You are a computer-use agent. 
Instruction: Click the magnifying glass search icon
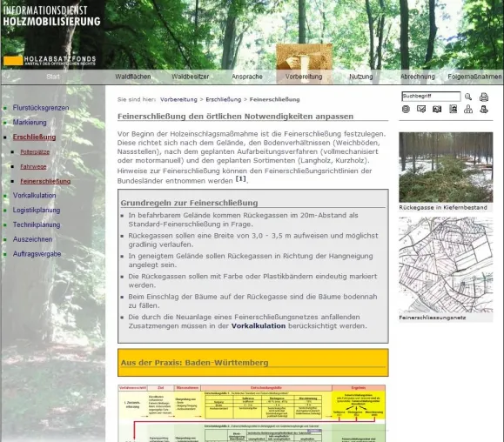click(468, 97)
